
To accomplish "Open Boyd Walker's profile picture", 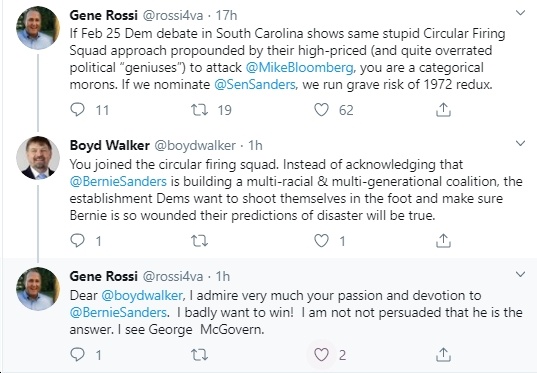I will (38, 158).
